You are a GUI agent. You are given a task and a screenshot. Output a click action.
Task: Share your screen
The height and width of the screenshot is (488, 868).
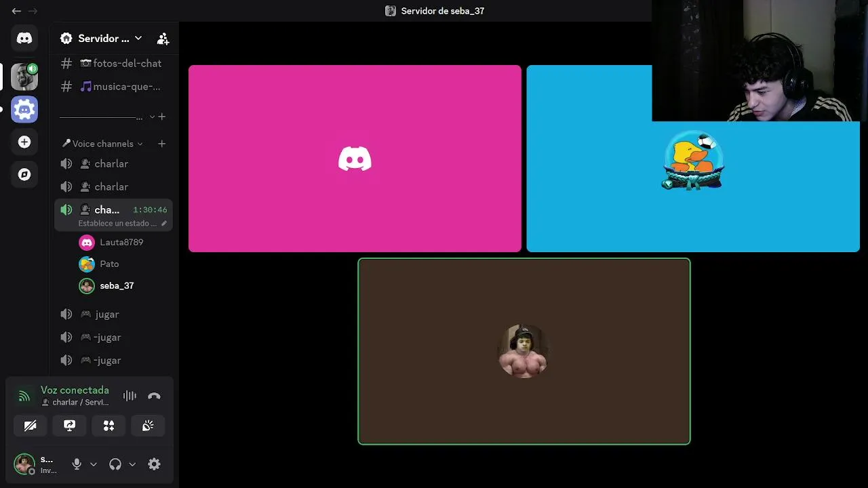[x=69, y=426]
